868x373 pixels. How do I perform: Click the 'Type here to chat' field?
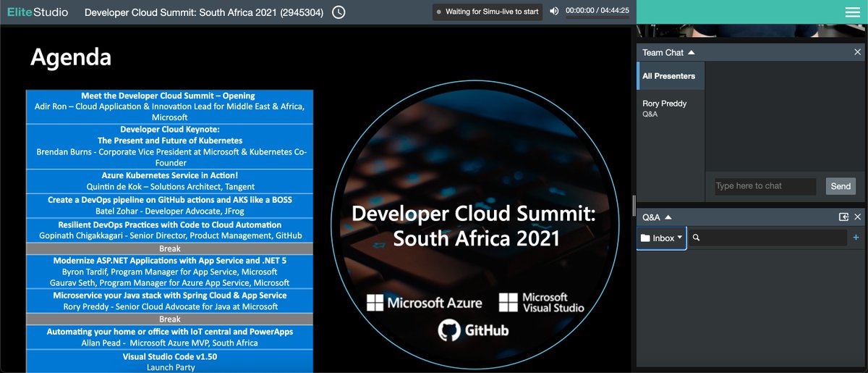point(765,186)
